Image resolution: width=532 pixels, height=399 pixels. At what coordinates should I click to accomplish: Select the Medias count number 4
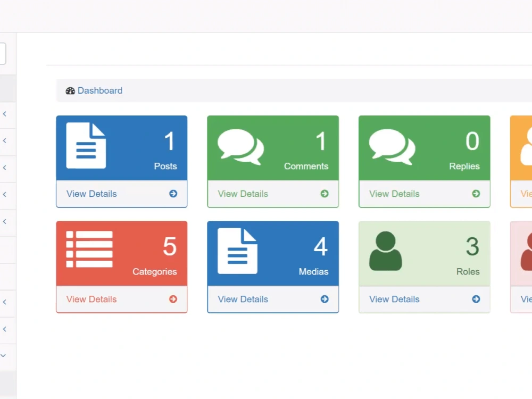[321, 247]
